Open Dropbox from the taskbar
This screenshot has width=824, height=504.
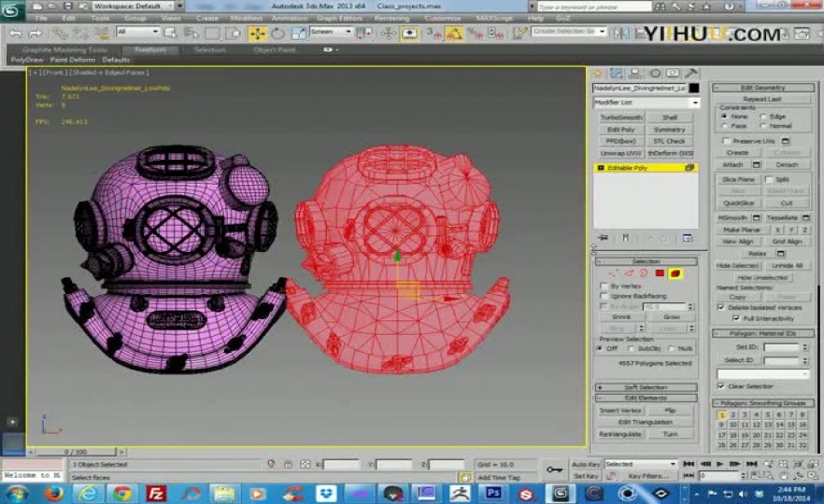327,493
